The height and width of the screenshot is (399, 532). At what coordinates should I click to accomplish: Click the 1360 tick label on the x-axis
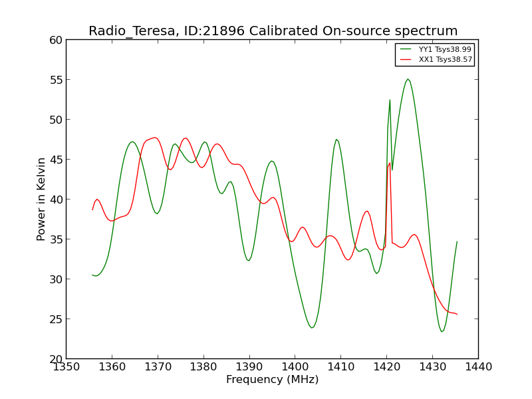[112, 367]
